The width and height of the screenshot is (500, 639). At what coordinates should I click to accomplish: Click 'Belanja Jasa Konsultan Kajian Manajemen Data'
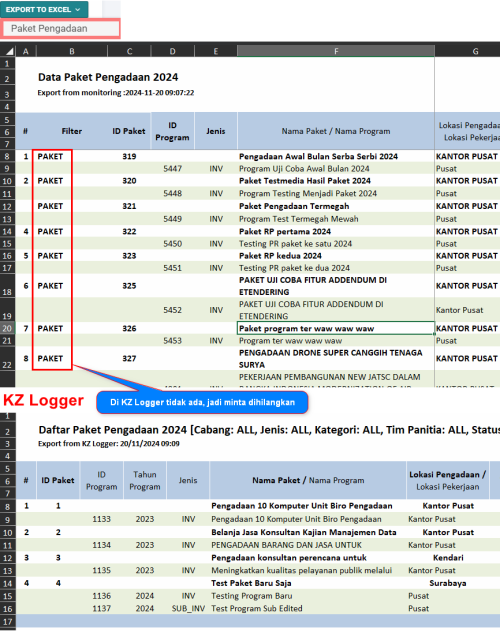tap(304, 532)
